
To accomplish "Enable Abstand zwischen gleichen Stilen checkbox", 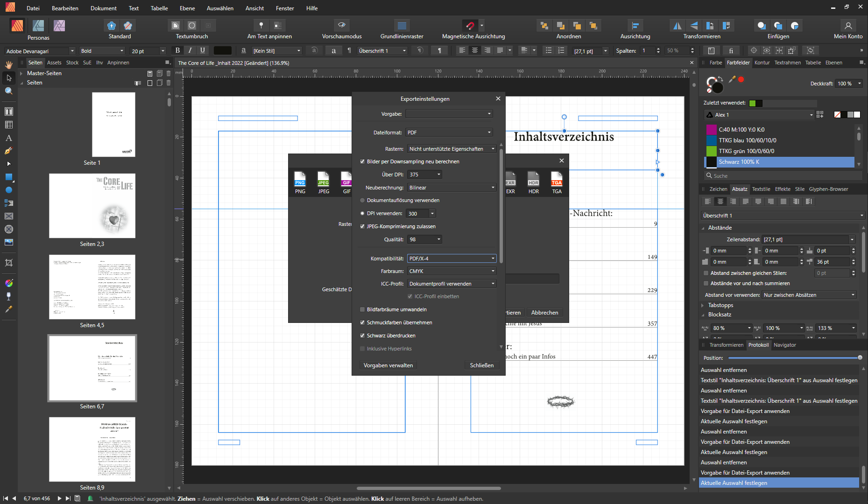I will click(x=706, y=273).
